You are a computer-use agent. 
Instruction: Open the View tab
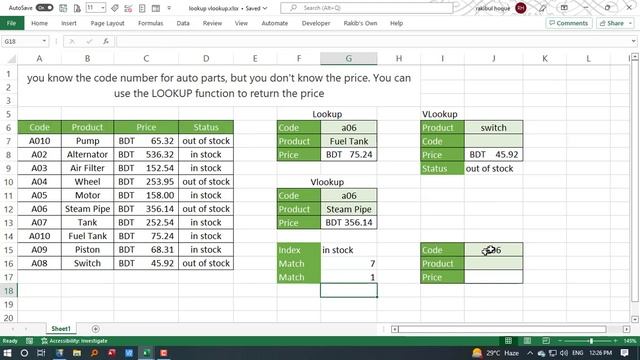pos(241,23)
